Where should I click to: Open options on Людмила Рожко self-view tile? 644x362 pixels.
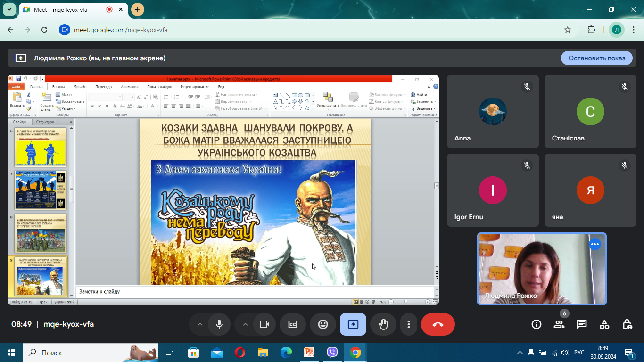595,244
